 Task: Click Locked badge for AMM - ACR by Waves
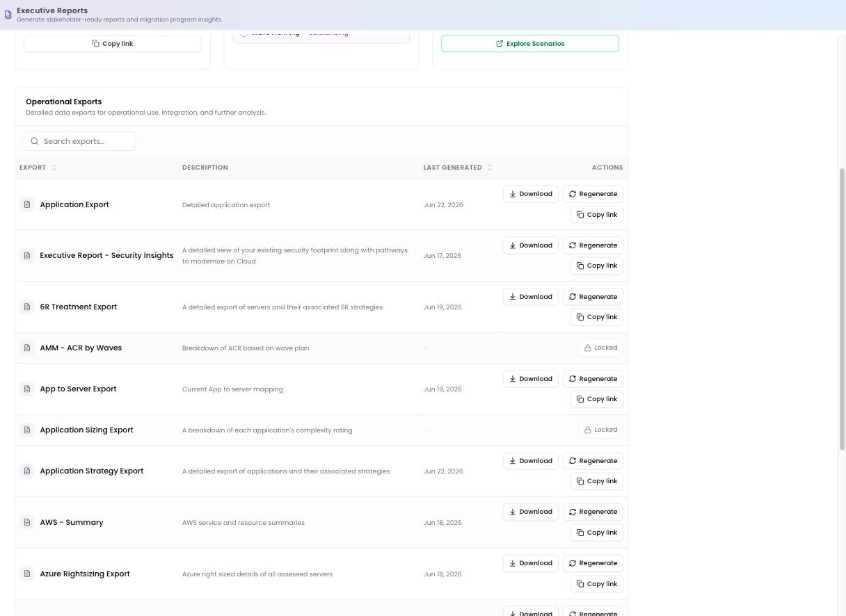(600, 348)
